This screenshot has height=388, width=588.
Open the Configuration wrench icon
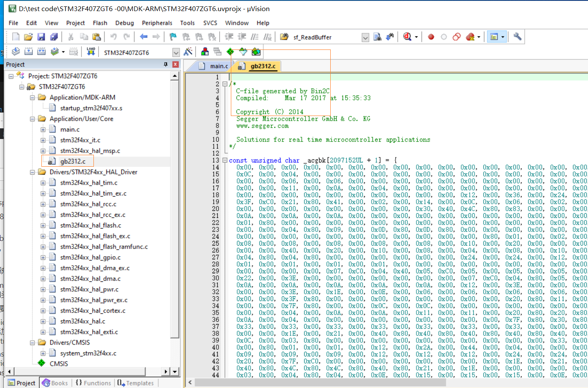517,37
